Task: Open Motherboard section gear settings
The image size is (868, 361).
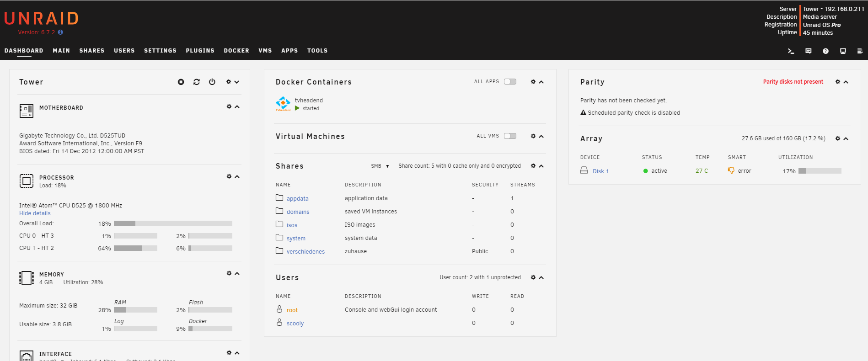Action: point(229,106)
